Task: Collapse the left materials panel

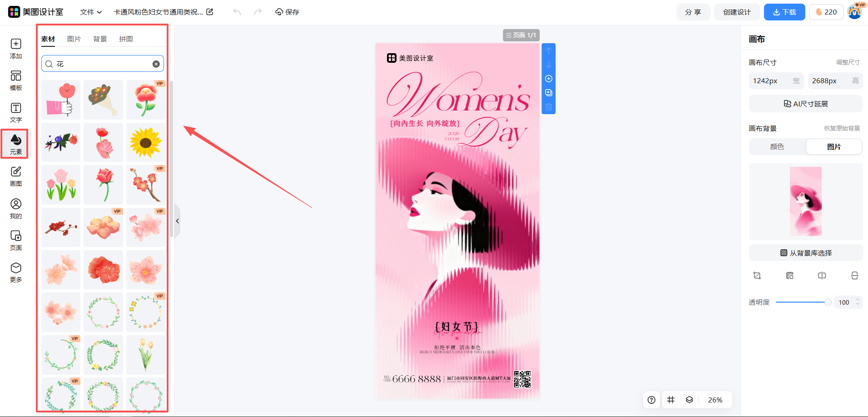Action: (178, 221)
